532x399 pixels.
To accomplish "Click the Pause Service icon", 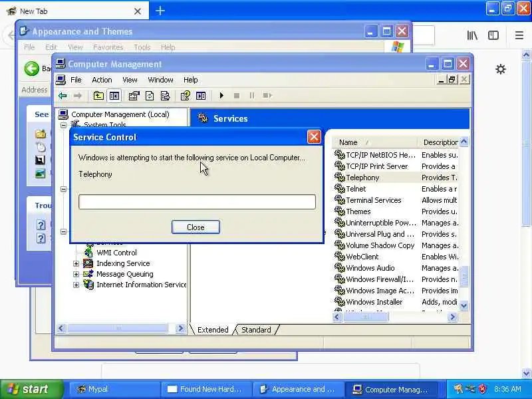I will pos(252,96).
